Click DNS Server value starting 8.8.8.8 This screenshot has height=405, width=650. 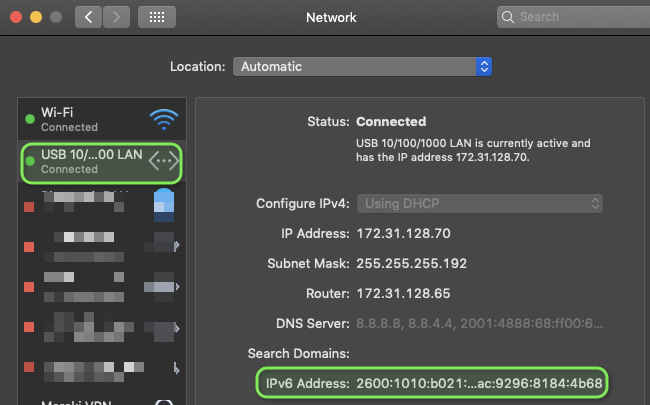point(480,324)
